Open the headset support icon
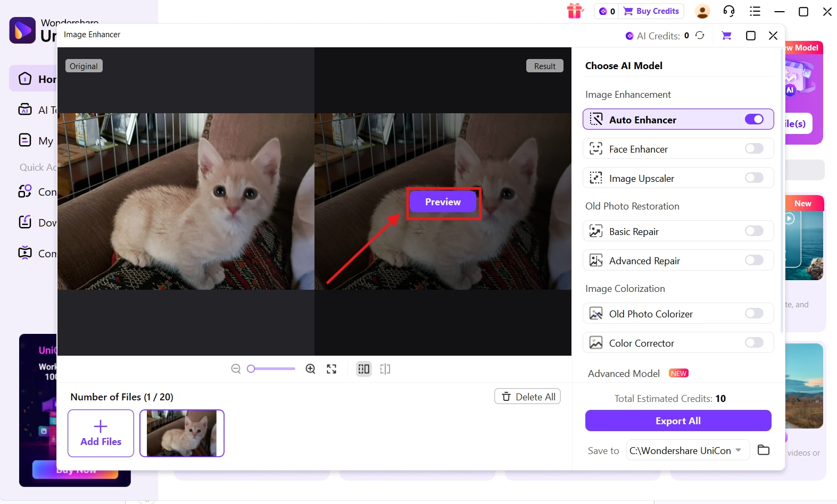 point(729,11)
